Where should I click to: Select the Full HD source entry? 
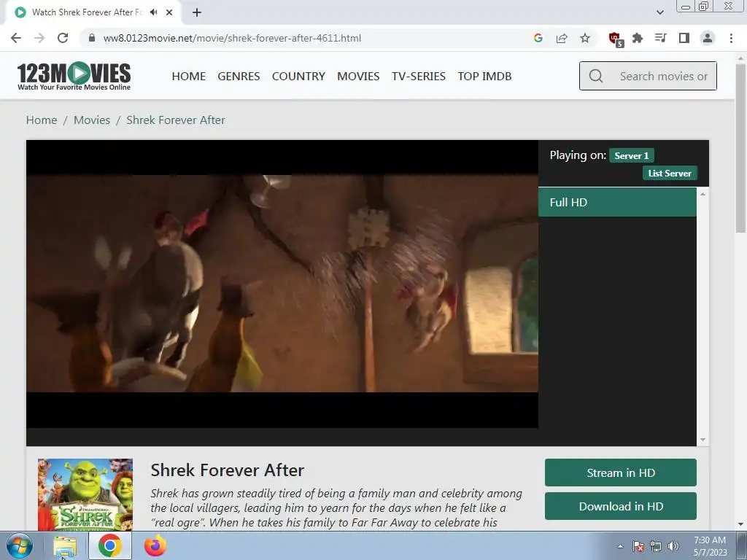tap(617, 203)
